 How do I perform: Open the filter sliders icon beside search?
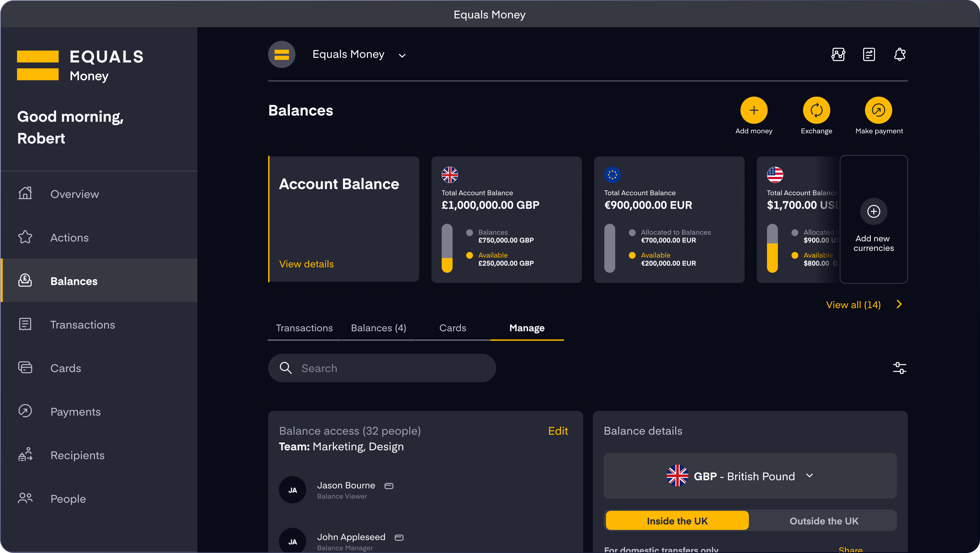tap(899, 368)
